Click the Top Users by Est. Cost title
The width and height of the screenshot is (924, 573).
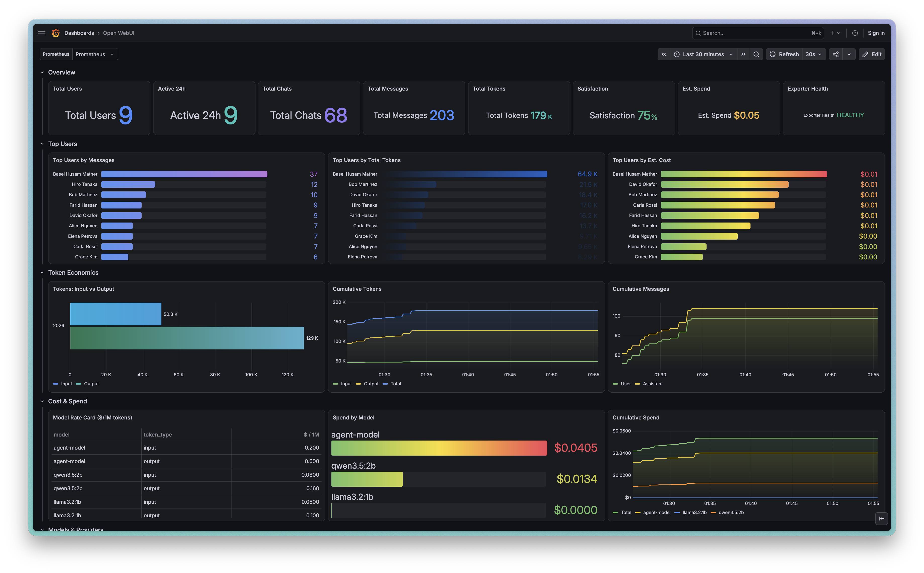tap(642, 160)
